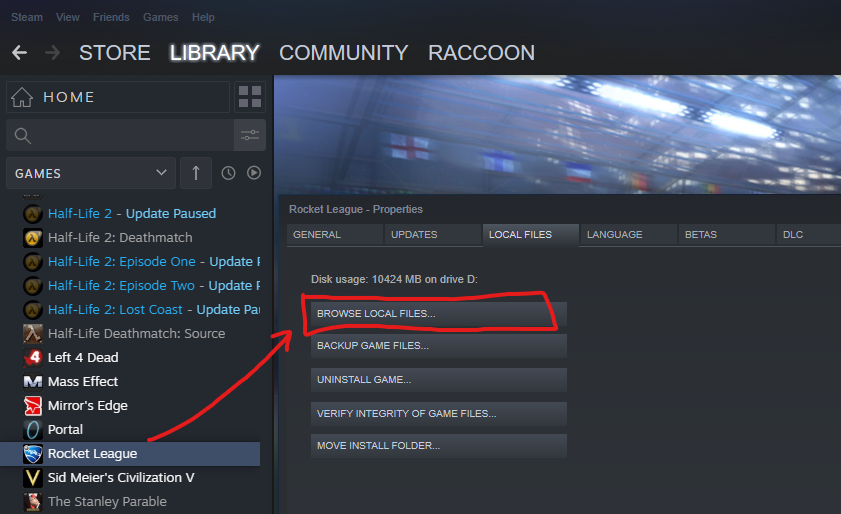
Task: Click the library search magnifier icon
Action: [23, 136]
